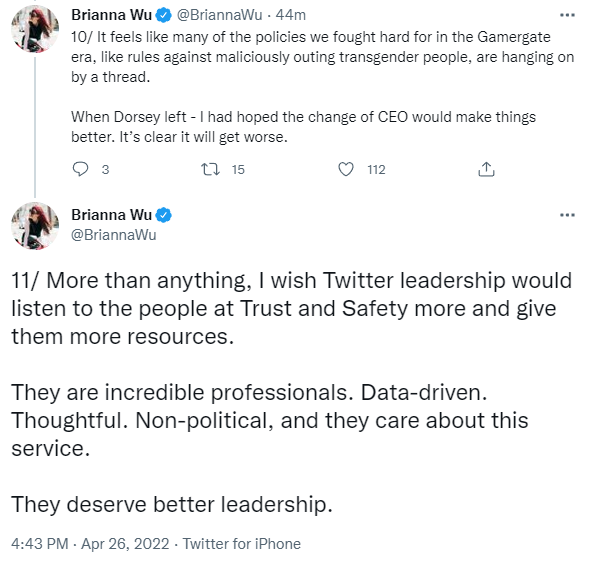Retweet the tweet about Gamergate policies
The height and width of the screenshot is (568, 592).
click(x=210, y=169)
